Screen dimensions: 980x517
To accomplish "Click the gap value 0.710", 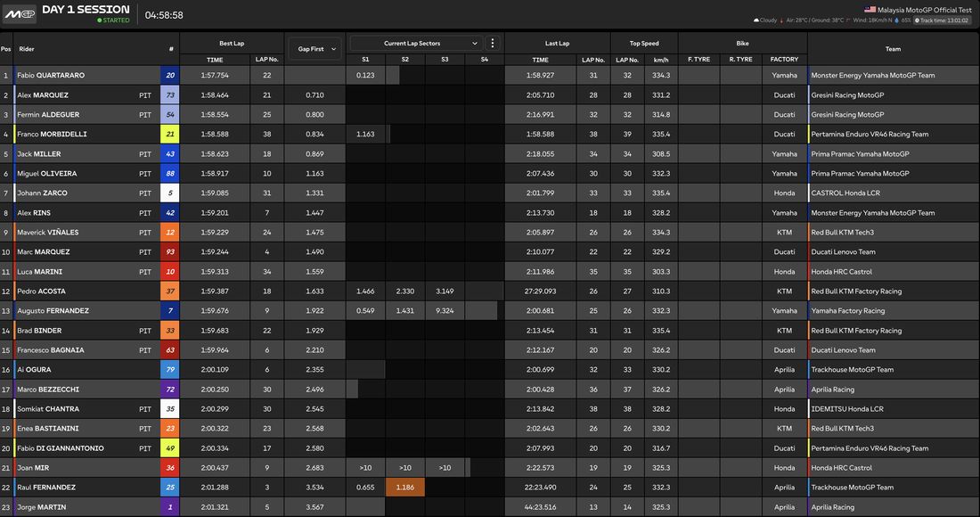I will (x=315, y=95).
